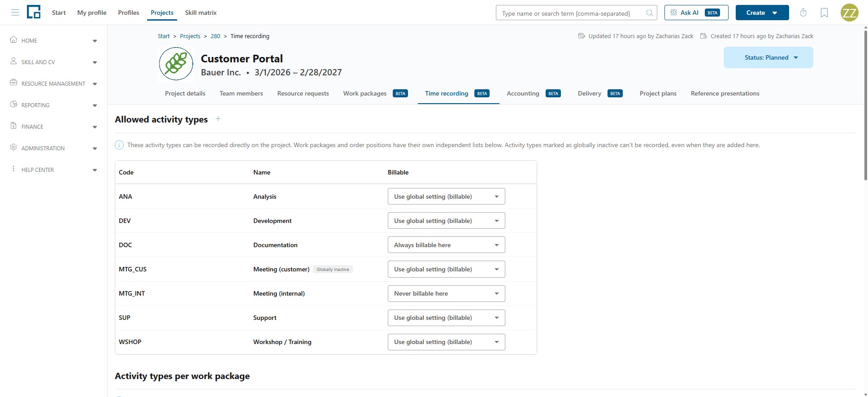The height and width of the screenshot is (397, 868).
Task: Click the info icon beside activity types note
Action: [x=119, y=145]
